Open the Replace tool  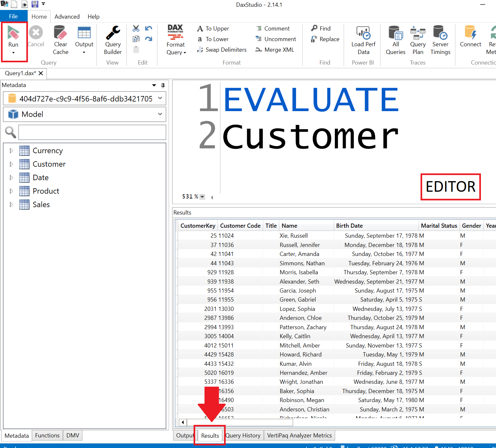(x=325, y=39)
